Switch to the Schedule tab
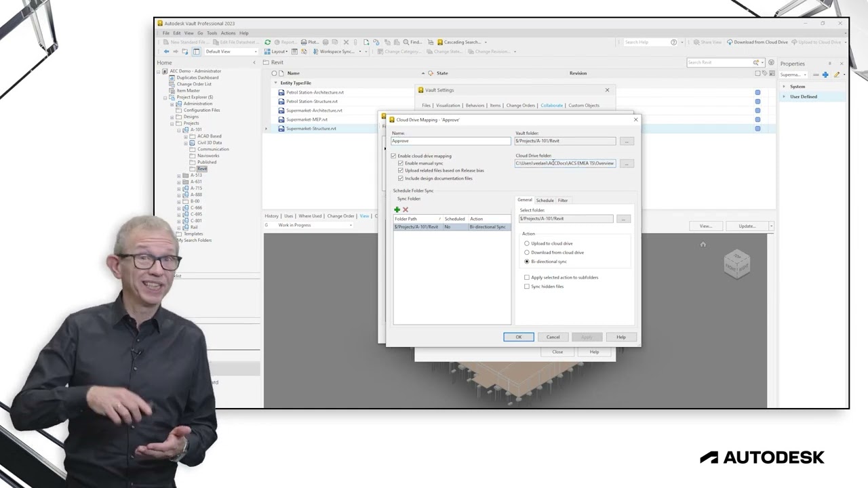Viewport: 868px width, 488px height. point(545,200)
